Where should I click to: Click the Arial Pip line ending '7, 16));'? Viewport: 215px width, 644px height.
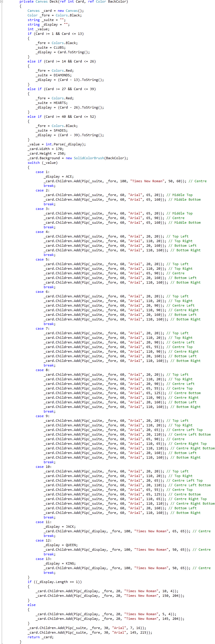(87, 628)
